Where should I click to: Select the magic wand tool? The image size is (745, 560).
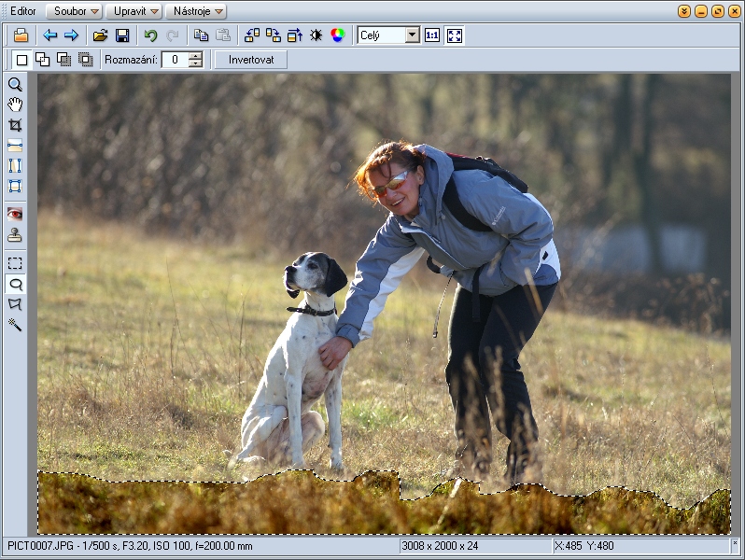[x=15, y=325]
